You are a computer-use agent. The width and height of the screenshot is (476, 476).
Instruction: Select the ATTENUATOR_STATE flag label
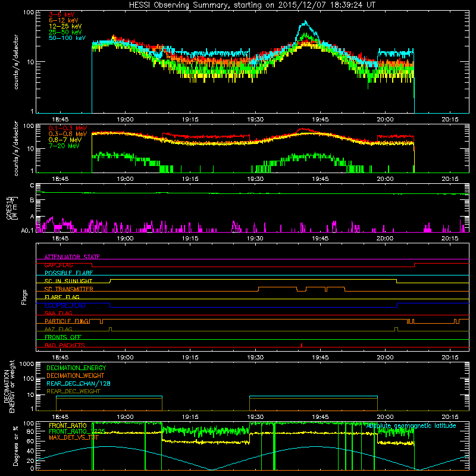coord(72,257)
